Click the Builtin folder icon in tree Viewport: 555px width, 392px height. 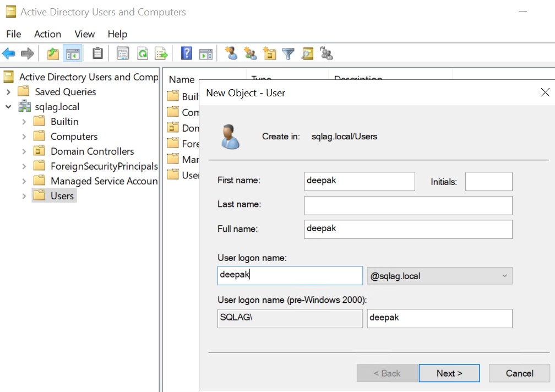tap(39, 121)
